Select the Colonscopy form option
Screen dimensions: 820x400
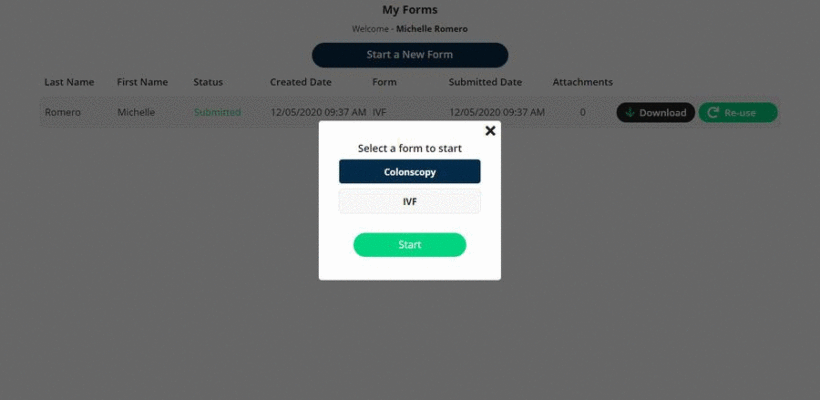click(409, 172)
